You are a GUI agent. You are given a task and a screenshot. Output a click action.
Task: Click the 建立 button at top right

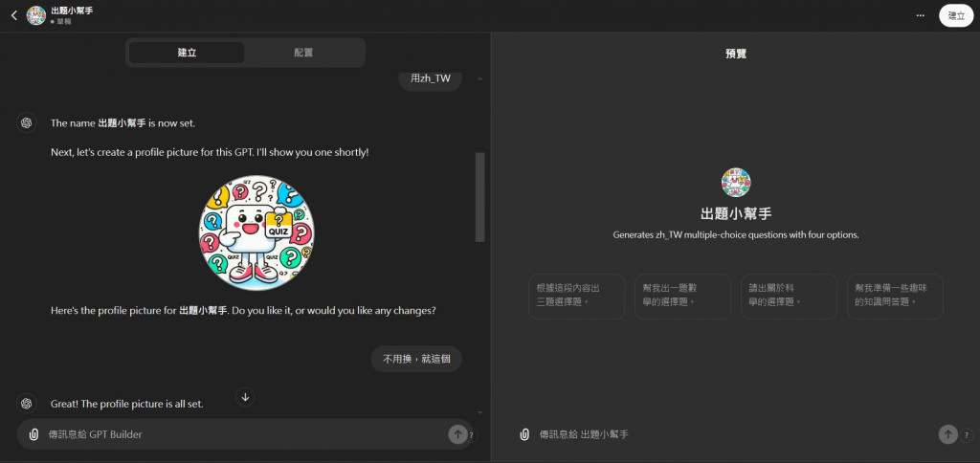pyautogui.click(x=956, y=15)
